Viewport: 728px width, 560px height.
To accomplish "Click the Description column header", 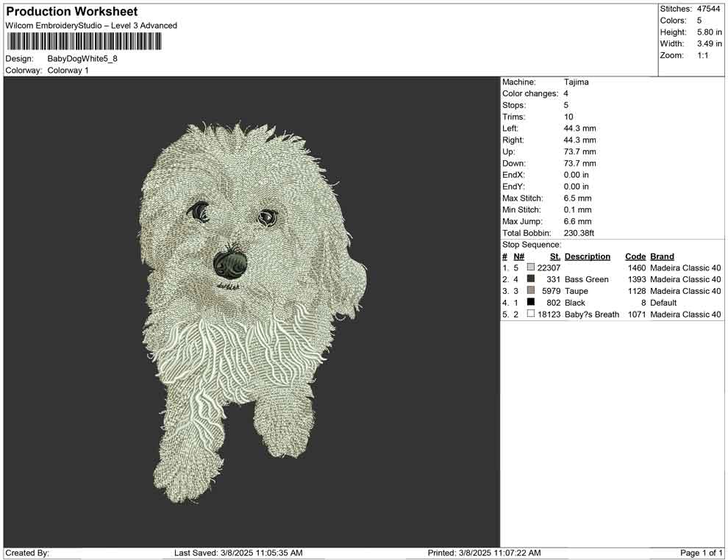I will (x=587, y=256).
